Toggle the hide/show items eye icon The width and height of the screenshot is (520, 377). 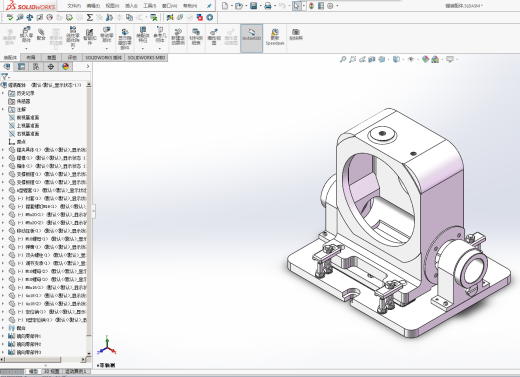tap(411, 59)
